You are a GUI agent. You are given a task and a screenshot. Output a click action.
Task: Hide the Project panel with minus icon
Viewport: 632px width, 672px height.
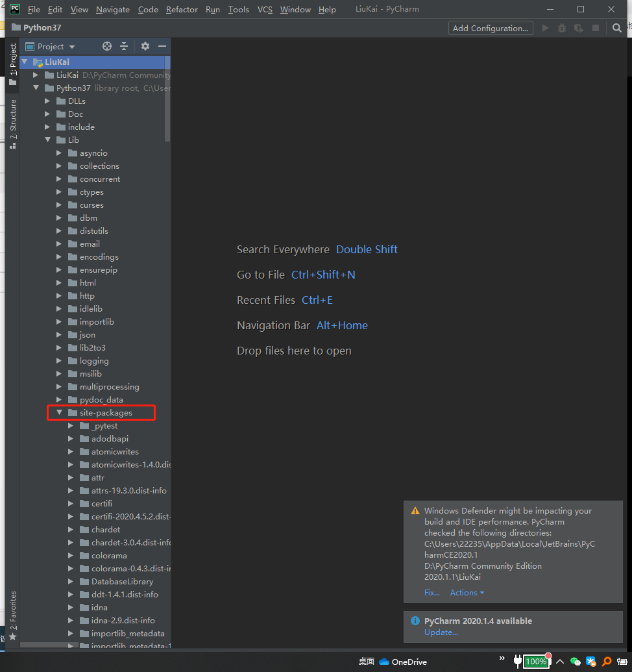tap(162, 46)
